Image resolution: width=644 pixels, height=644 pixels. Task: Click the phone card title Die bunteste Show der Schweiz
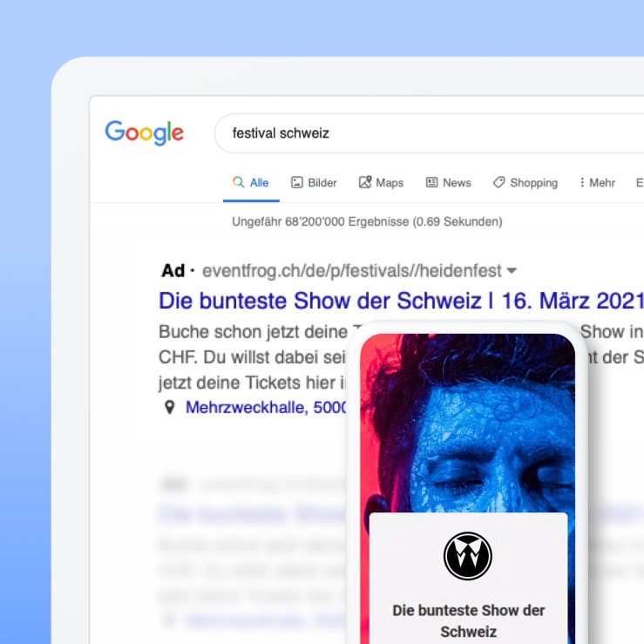pyautogui.click(x=469, y=621)
